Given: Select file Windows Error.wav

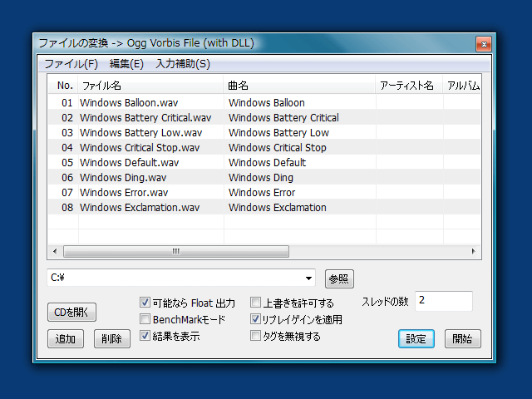Looking at the screenshot, I should [x=124, y=192].
